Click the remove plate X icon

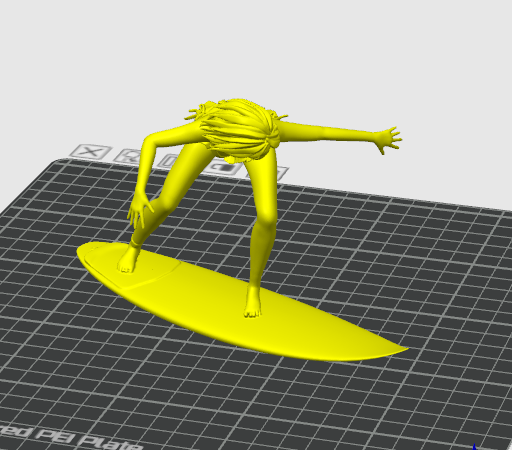click(x=91, y=152)
